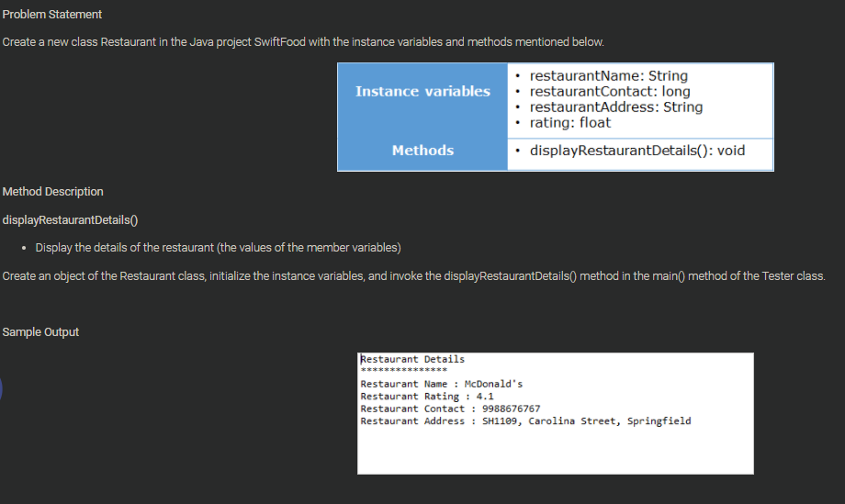845x504 pixels.
Task: Click the 'Restaurant Details' output title line
Action: [412, 359]
